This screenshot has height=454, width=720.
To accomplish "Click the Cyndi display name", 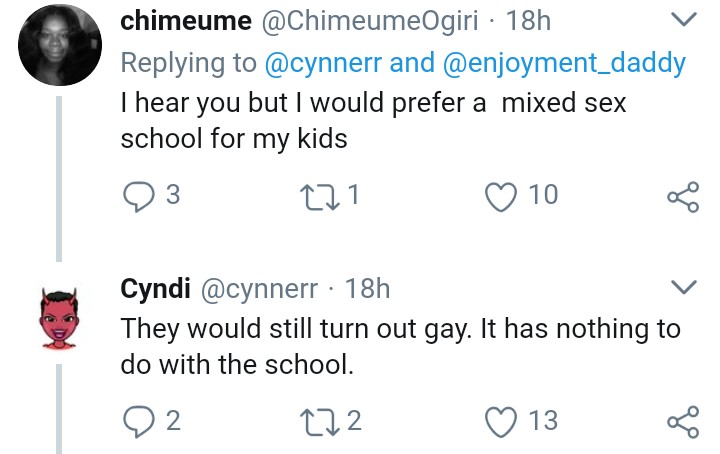I will [x=153, y=289].
